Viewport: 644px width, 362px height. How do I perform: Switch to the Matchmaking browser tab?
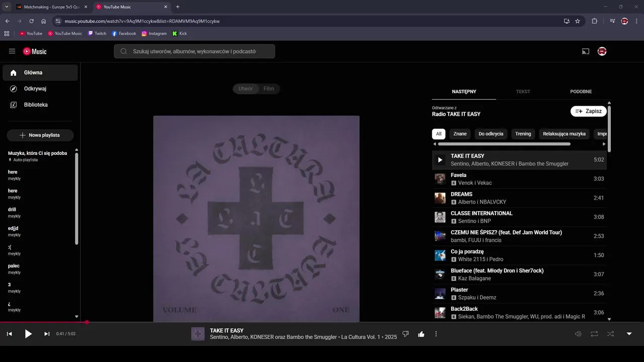pos(51,7)
